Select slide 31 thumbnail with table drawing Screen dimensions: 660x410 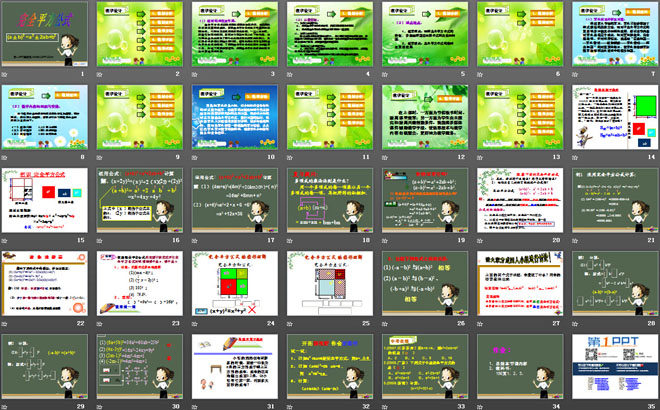pos(235,366)
